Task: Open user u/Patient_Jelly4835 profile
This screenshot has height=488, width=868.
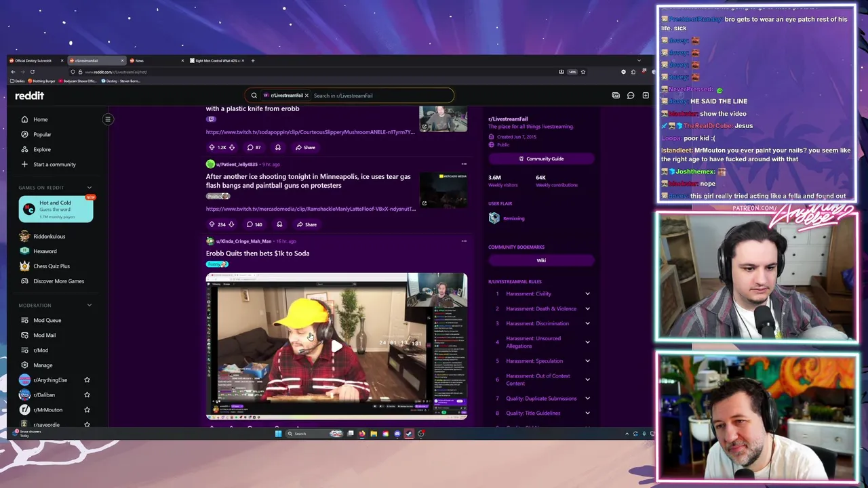Action: point(237,164)
